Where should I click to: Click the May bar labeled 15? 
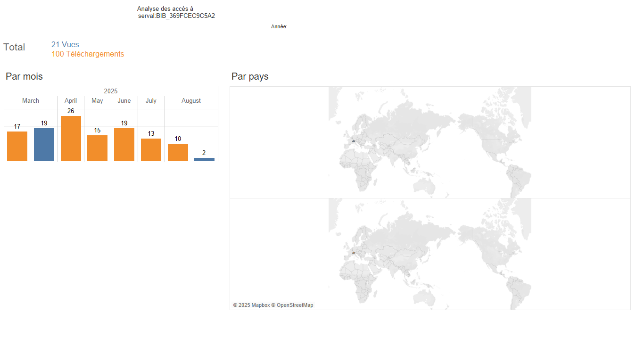tap(97, 148)
